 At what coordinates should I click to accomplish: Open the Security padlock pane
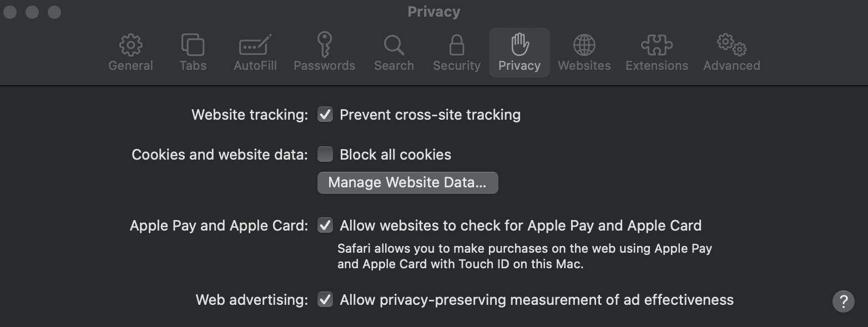click(x=456, y=53)
